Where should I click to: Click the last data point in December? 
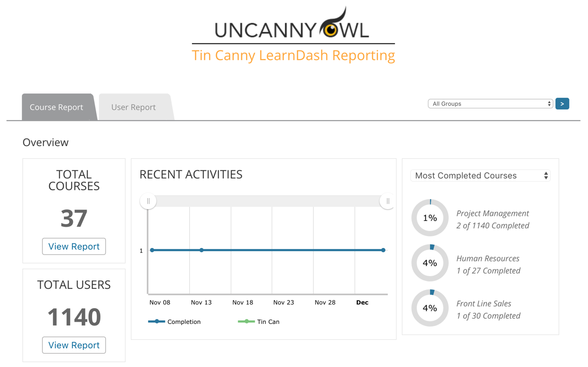pyautogui.click(x=383, y=250)
